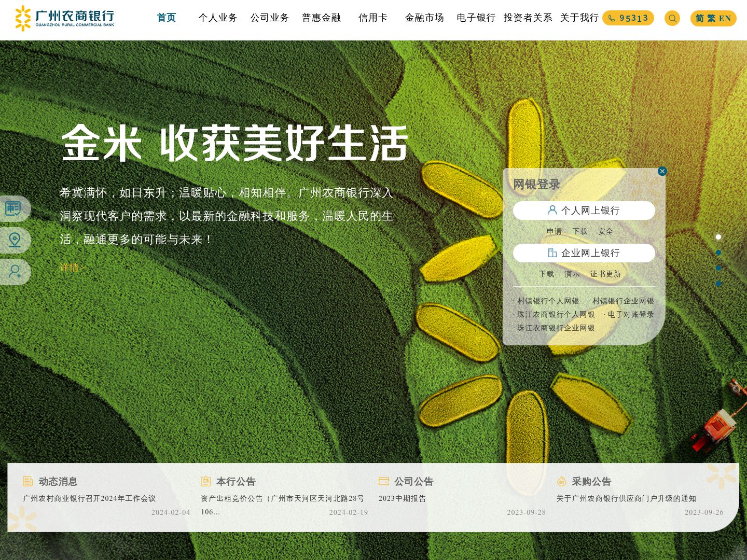Open 珠江农商银行企业网银 link
This screenshot has width=747, height=560.
pos(556,328)
